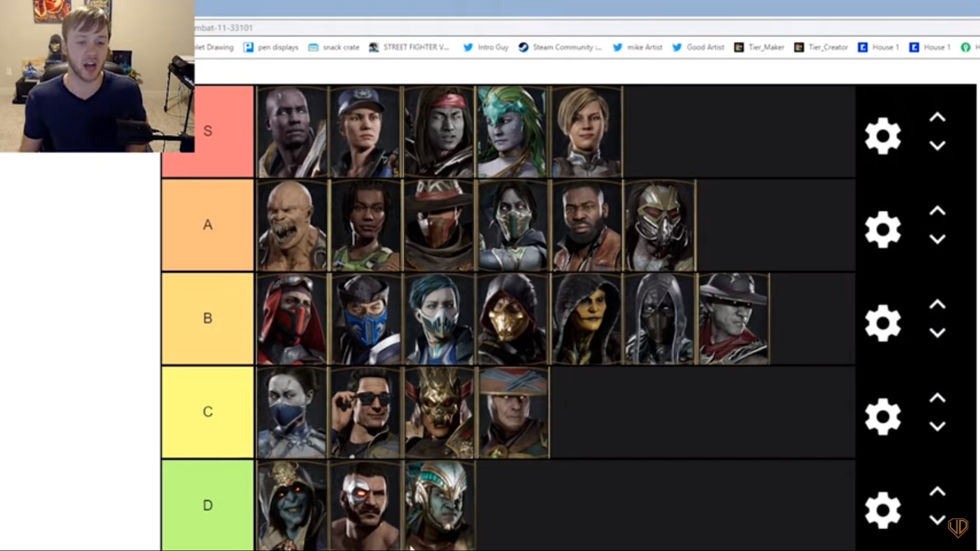
Task: Open the Intro Guy Twitter bookmark
Action: tap(486, 47)
